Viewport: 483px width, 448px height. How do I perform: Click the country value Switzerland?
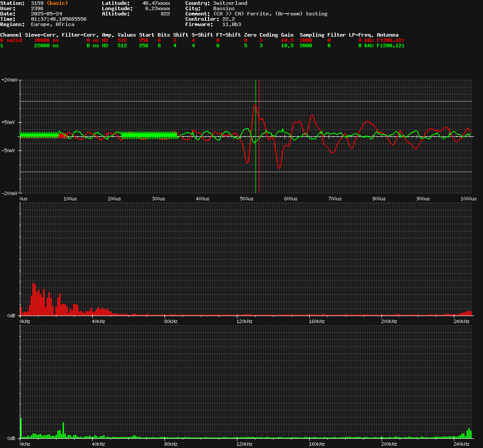point(230,3)
